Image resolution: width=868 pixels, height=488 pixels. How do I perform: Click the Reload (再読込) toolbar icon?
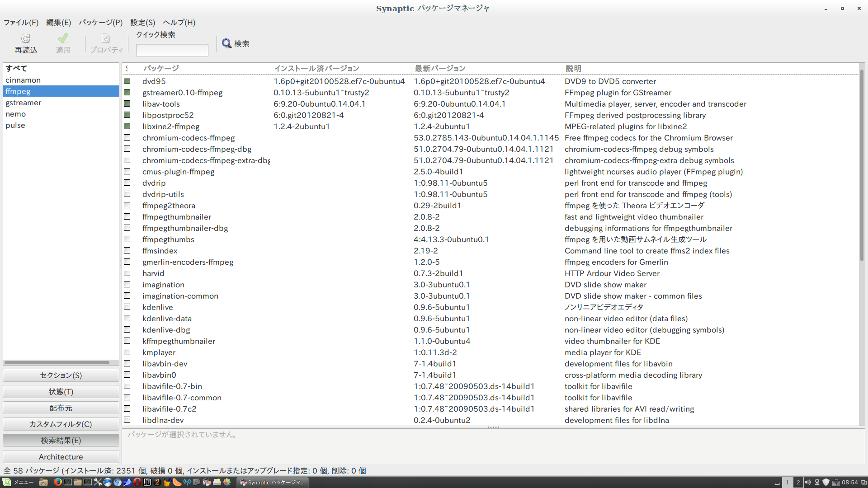coord(26,38)
